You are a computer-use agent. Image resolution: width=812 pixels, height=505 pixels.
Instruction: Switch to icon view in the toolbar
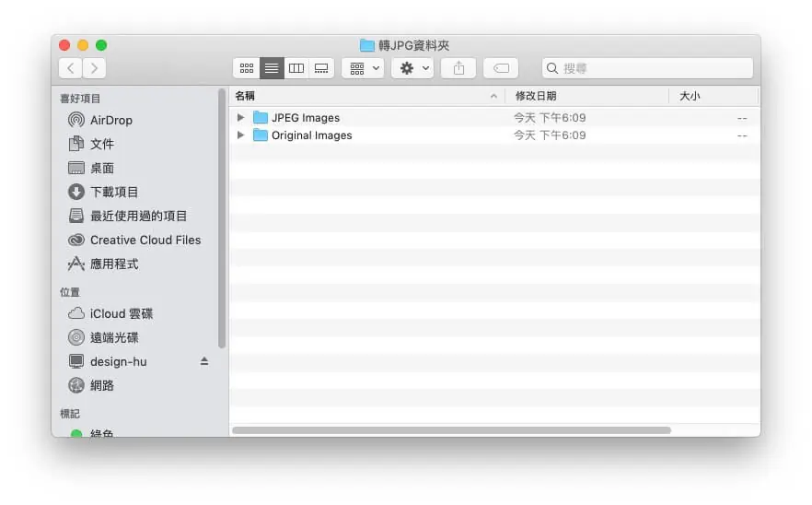pos(247,68)
